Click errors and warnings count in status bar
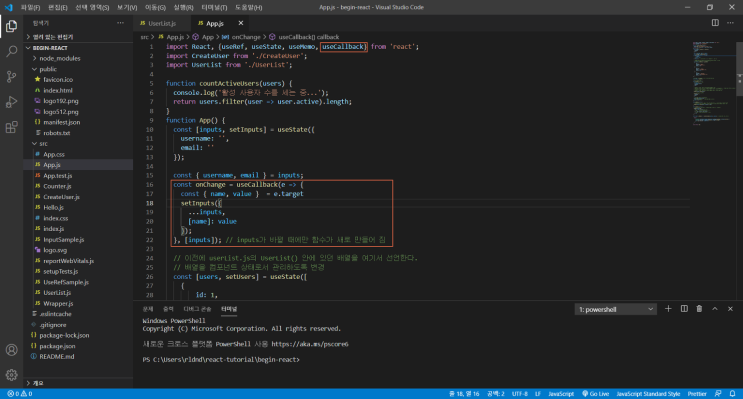 [20, 394]
